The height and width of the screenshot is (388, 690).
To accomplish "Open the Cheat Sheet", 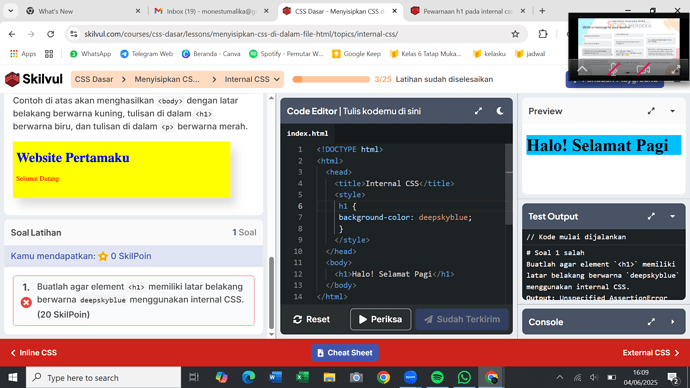I will pos(345,353).
